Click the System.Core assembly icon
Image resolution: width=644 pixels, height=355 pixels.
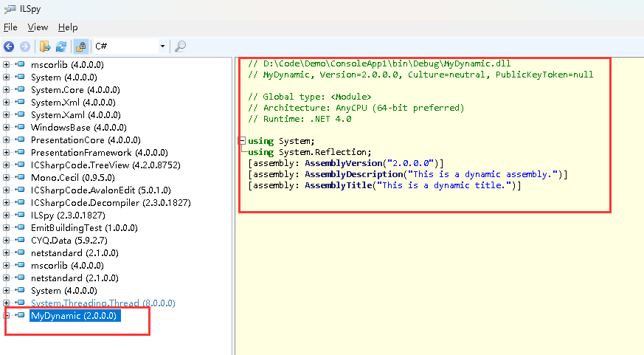[20, 89]
